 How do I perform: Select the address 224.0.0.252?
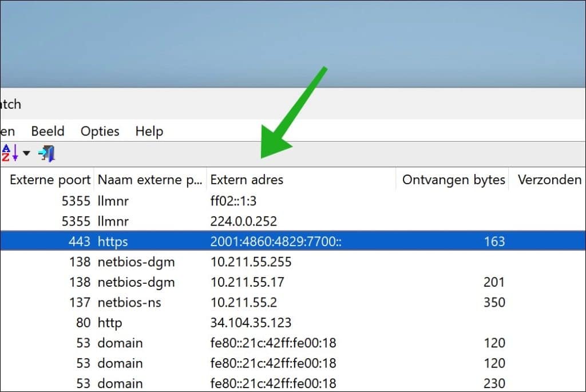[x=243, y=221]
